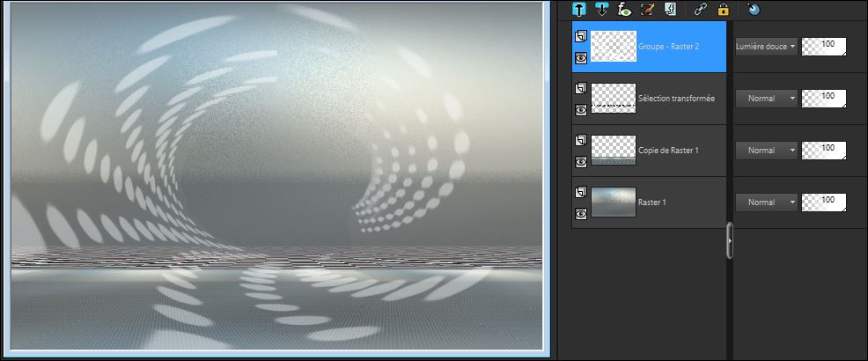Image resolution: width=868 pixels, height=361 pixels.
Task: Click layer type icon of Sélection transformée
Action: (x=581, y=89)
